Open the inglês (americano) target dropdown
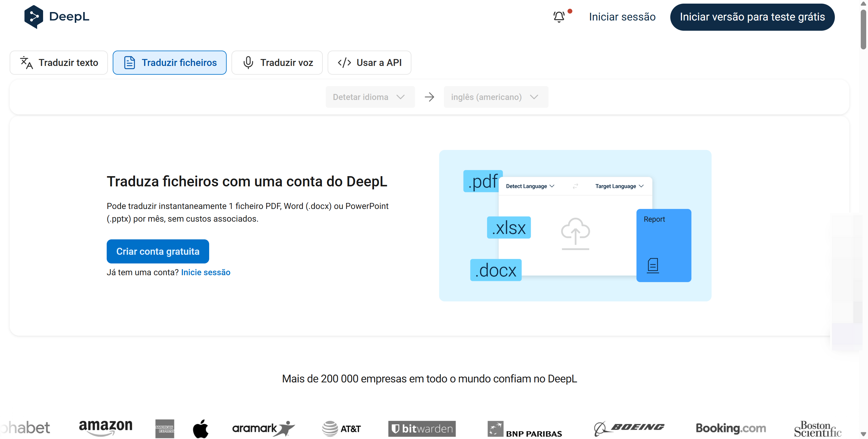Viewport: 868px width, 439px height. click(496, 97)
